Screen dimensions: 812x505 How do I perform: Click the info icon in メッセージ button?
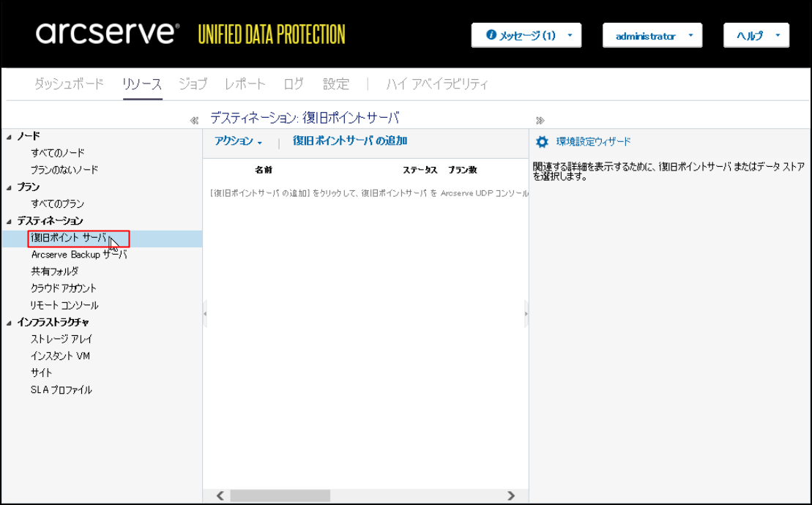(491, 35)
